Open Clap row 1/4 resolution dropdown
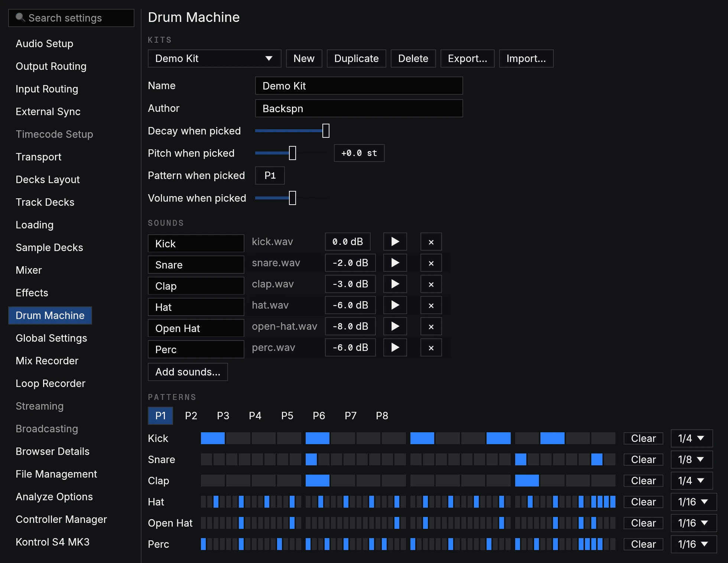The width and height of the screenshot is (728, 563). pyautogui.click(x=692, y=481)
